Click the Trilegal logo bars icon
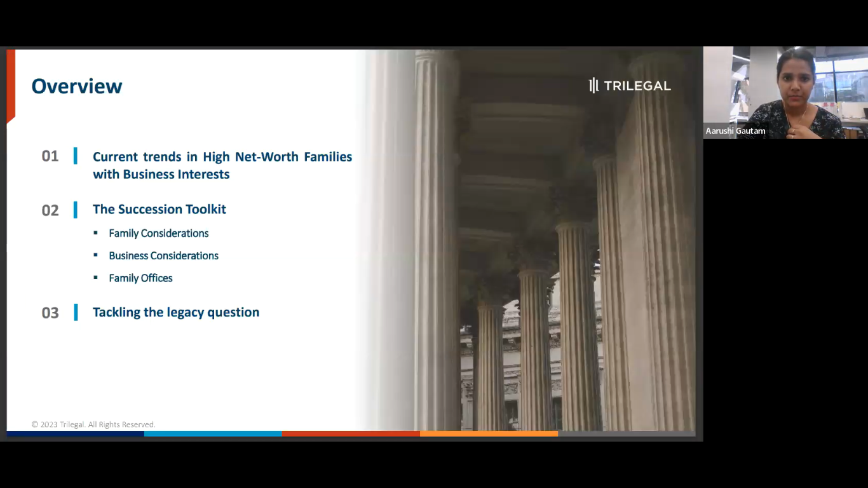The width and height of the screenshot is (868, 488). [x=593, y=86]
